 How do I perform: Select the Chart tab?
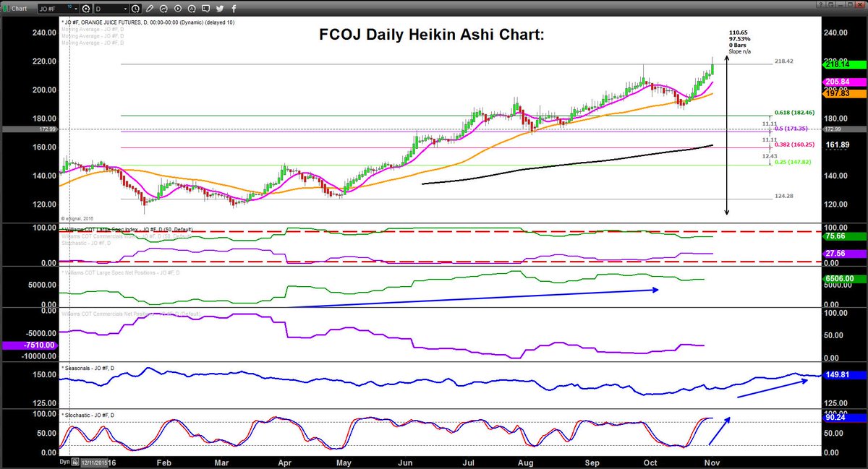pyautogui.click(x=18, y=9)
